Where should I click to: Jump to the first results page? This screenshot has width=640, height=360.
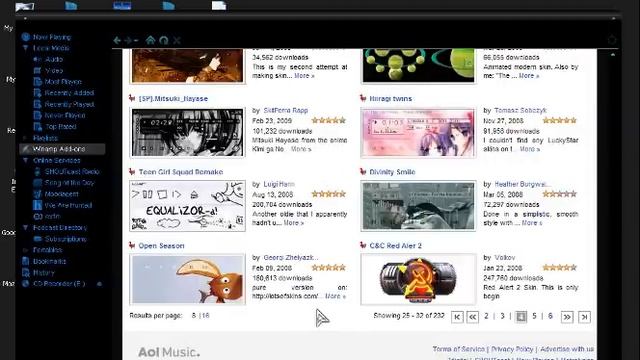coord(457,317)
